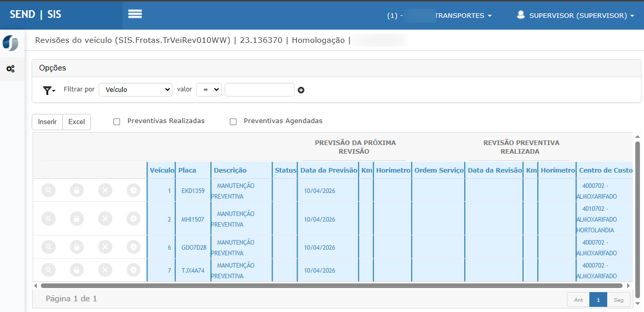Click the horizontal scrollbar under the table
Viewport: 644px width, 312px height.
[331, 286]
